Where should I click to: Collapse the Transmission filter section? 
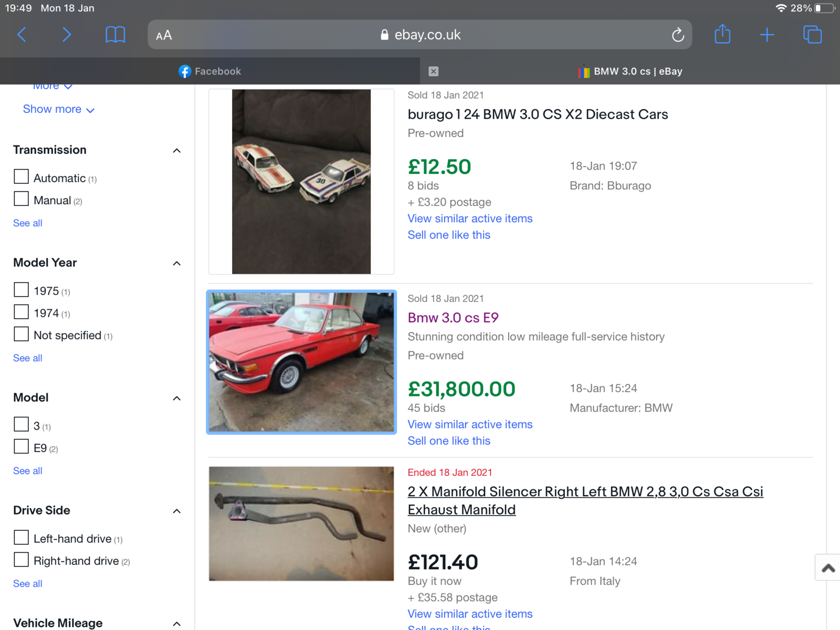[x=177, y=151]
